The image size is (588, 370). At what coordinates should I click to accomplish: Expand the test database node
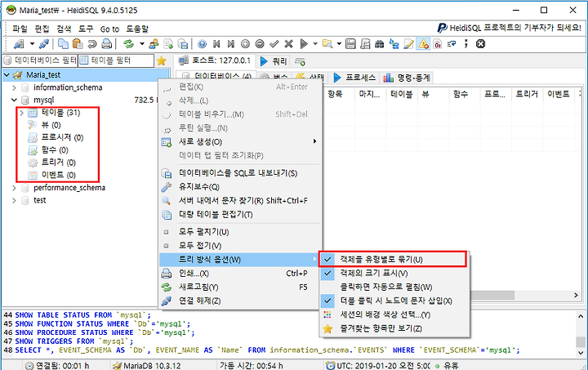point(14,201)
